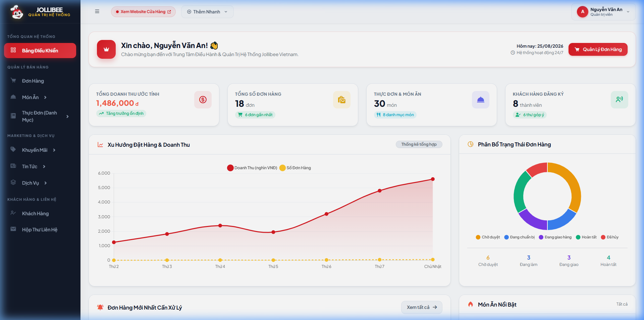Expand Thực Đơn (Danh Mục) submenu chevron
Image resolution: width=644 pixels, height=320 pixels.
pyautogui.click(x=67, y=117)
